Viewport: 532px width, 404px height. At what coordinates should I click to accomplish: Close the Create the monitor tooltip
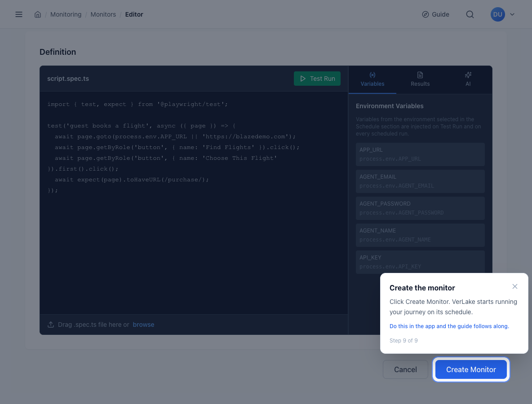coord(514,286)
